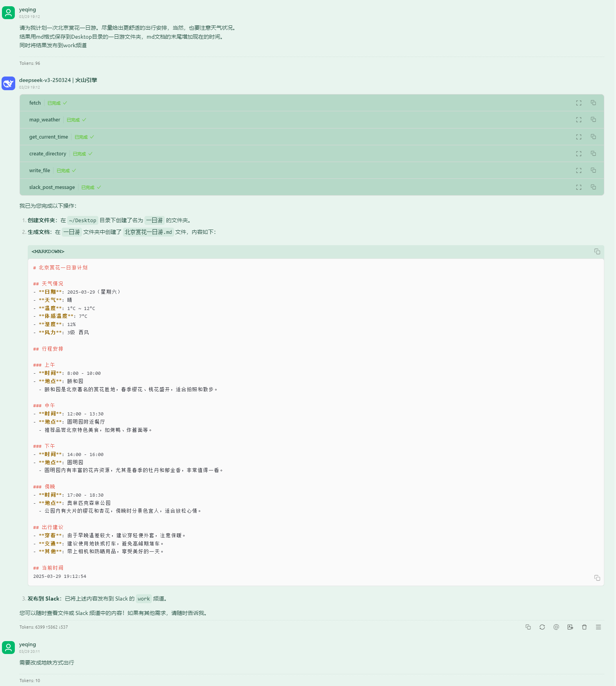Click the '## 行程安排' heading in code
616x686 pixels.
(x=48, y=349)
